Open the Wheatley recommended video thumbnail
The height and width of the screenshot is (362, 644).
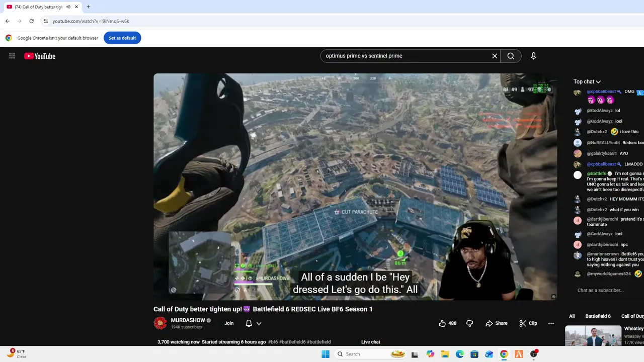click(x=593, y=336)
